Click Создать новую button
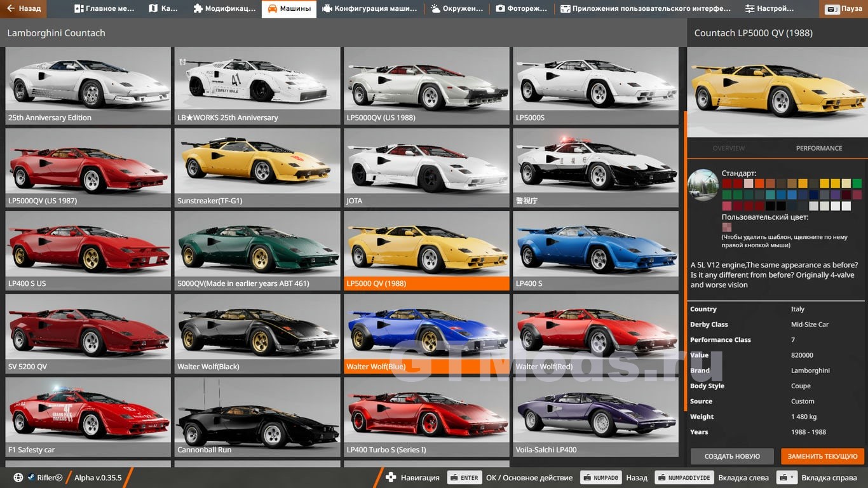 pos(732,456)
